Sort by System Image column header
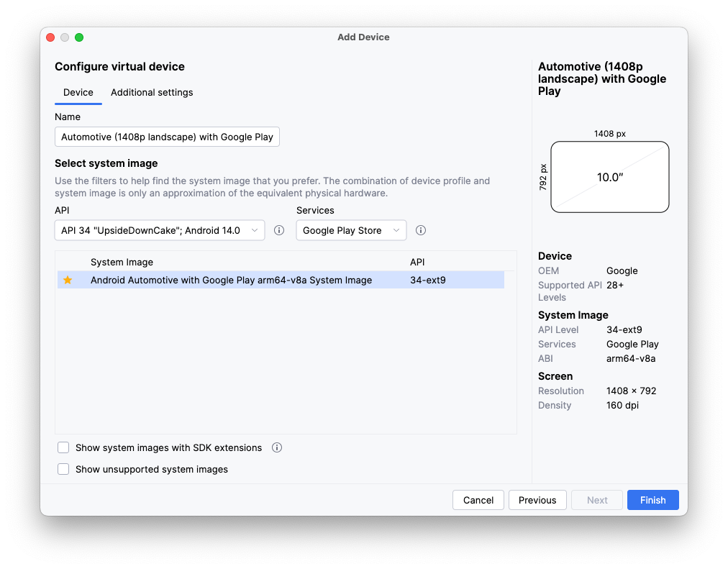The height and width of the screenshot is (569, 728). click(122, 262)
